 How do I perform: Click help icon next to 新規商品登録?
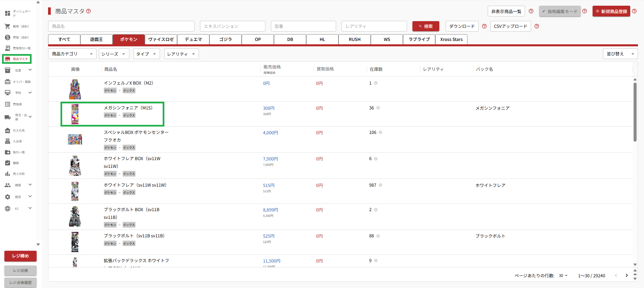pyautogui.click(x=634, y=11)
